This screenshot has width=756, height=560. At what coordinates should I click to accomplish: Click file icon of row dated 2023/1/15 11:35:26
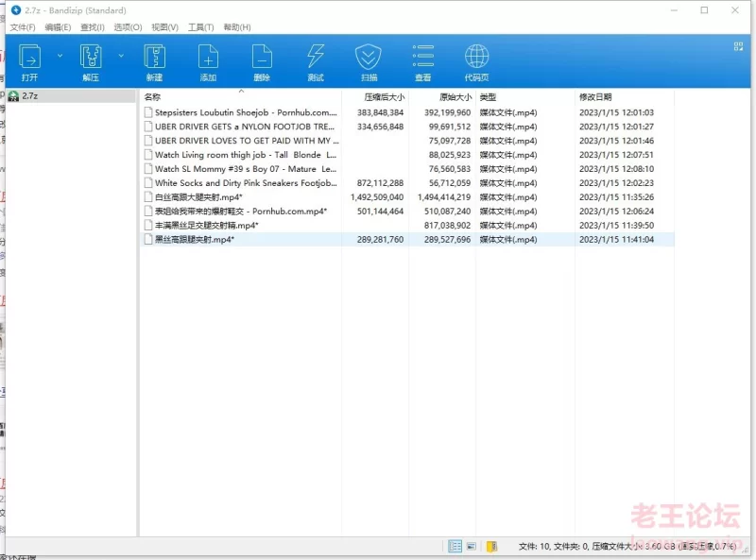click(x=148, y=197)
